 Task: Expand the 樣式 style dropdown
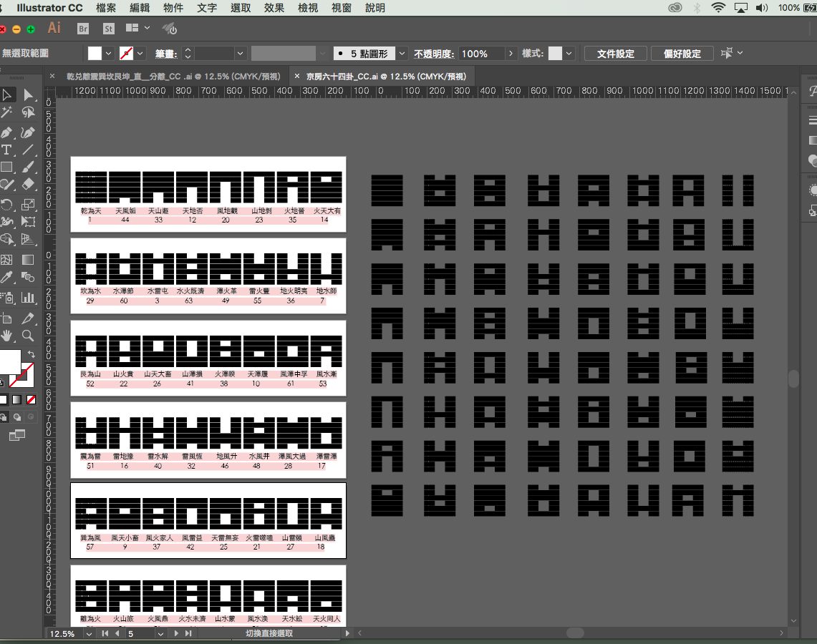(569, 53)
